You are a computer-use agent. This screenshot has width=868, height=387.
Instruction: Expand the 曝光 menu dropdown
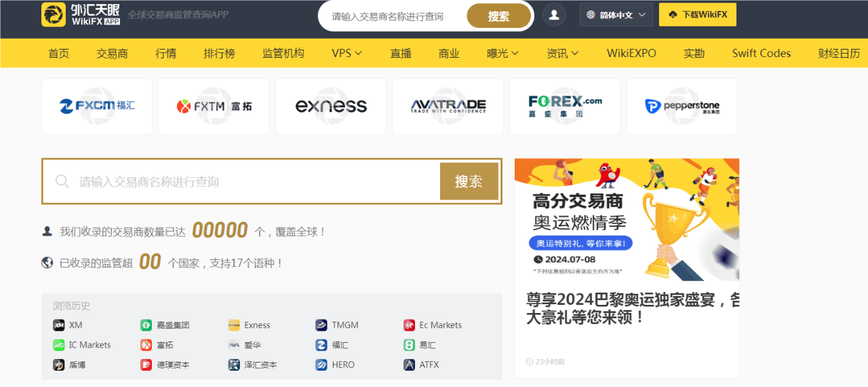point(502,53)
